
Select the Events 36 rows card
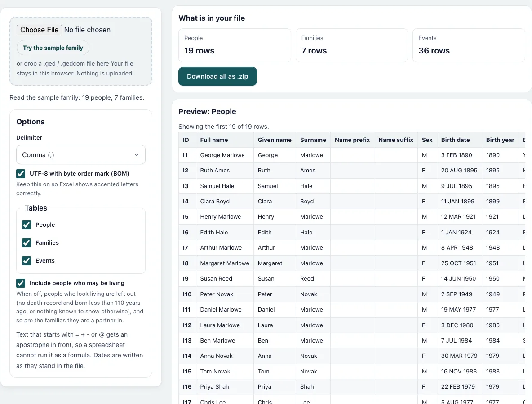(x=469, y=45)
